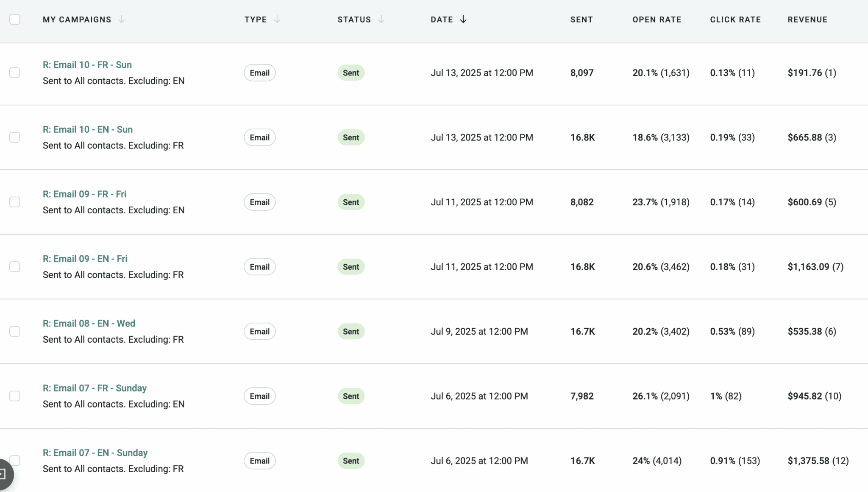The width and height of the screenshot is (868, 492).
Task: Click the STATUS column header
Action: tap(354, 20)
